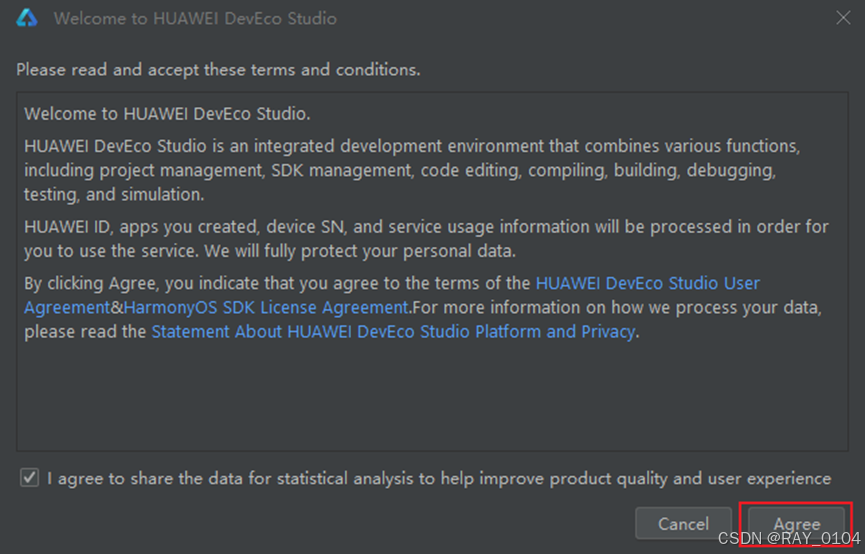Click the DevEco Studio logo icon in title bar

26,18
